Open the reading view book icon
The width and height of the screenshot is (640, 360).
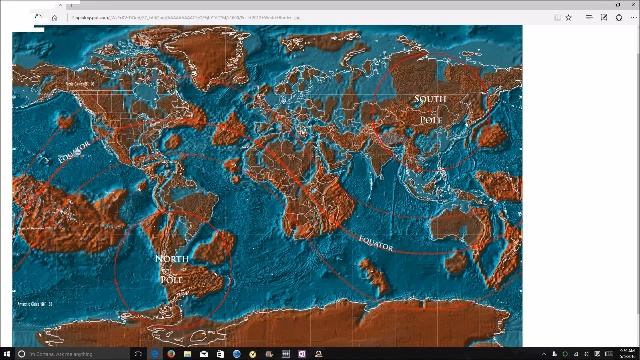point(558,18)
